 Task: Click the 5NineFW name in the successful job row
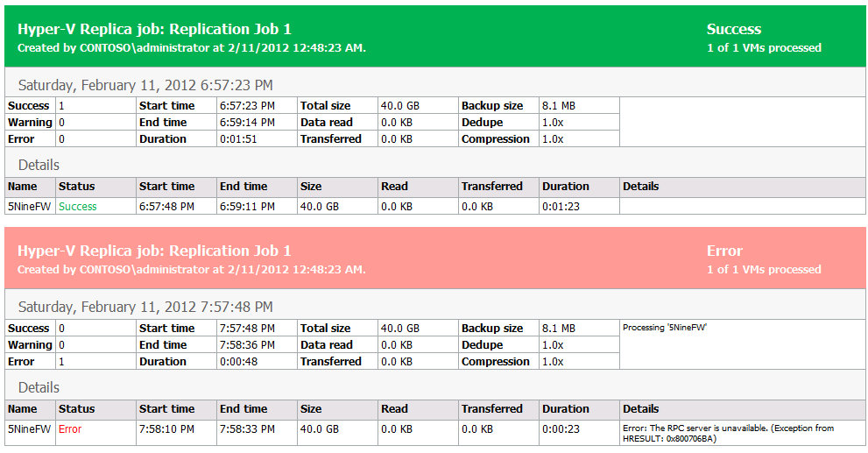(29, 207)
